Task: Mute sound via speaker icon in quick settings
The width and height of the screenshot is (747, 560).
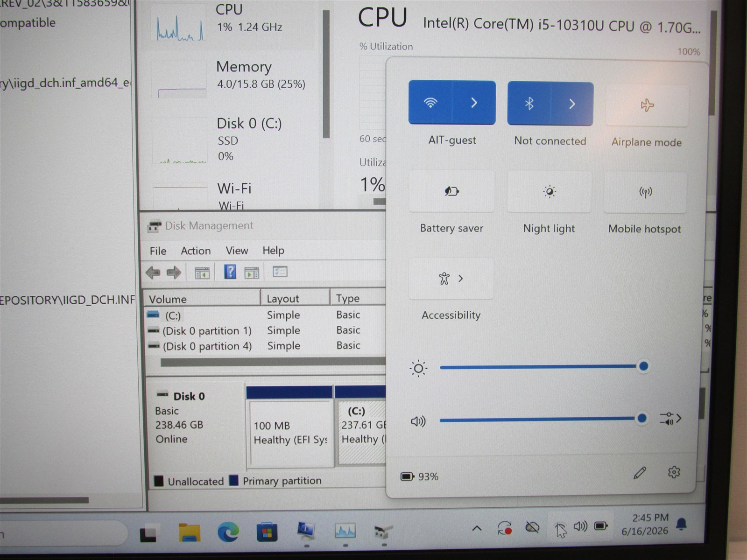Action: (418, 421)
